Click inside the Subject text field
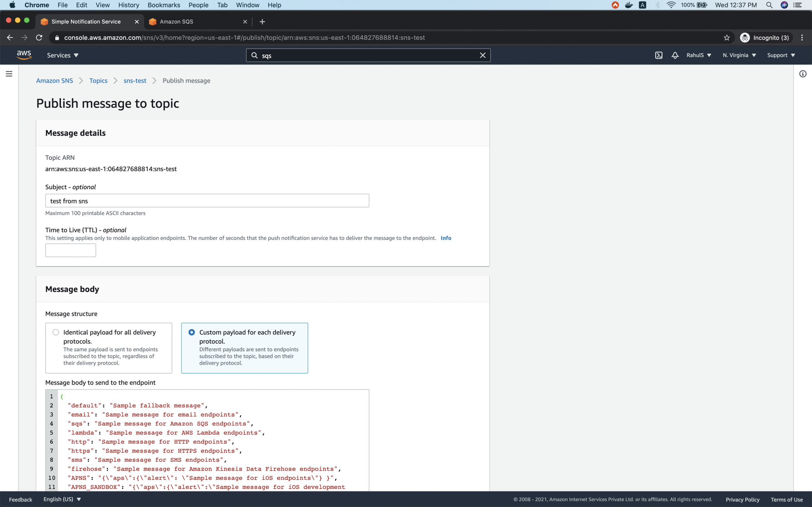812x507 pixels. [207, 201]
